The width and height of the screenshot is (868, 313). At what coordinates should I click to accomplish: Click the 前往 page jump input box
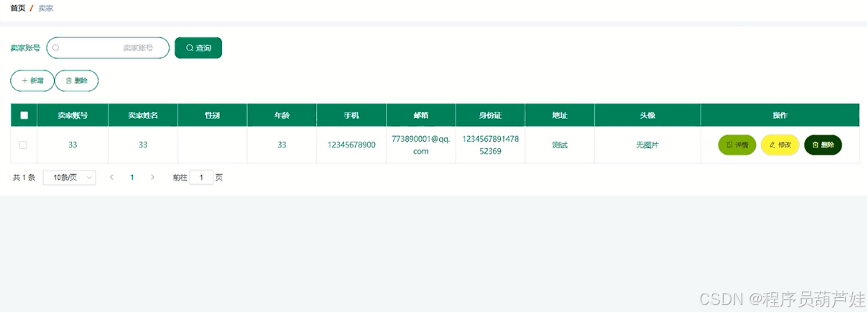tap(201, 177)
